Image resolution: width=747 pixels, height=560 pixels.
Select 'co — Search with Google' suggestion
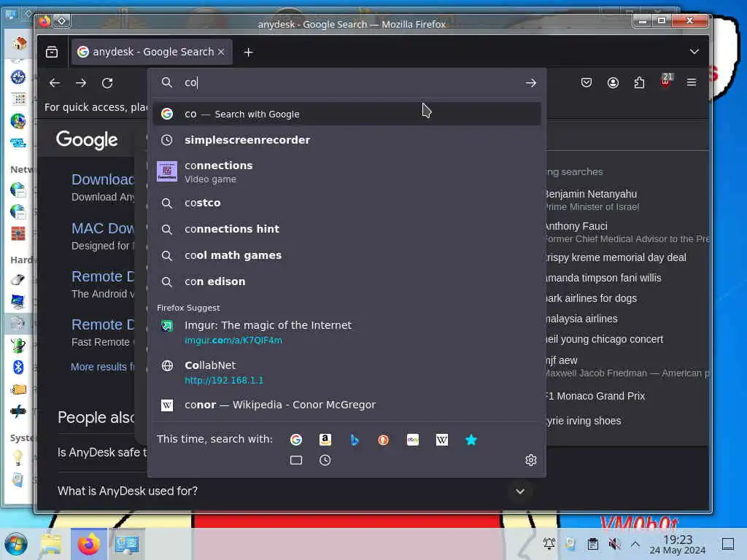347,114
